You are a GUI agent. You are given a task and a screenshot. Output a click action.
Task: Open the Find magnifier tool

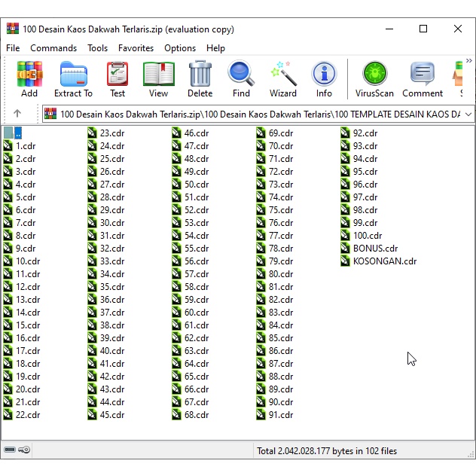click(241, 79)
